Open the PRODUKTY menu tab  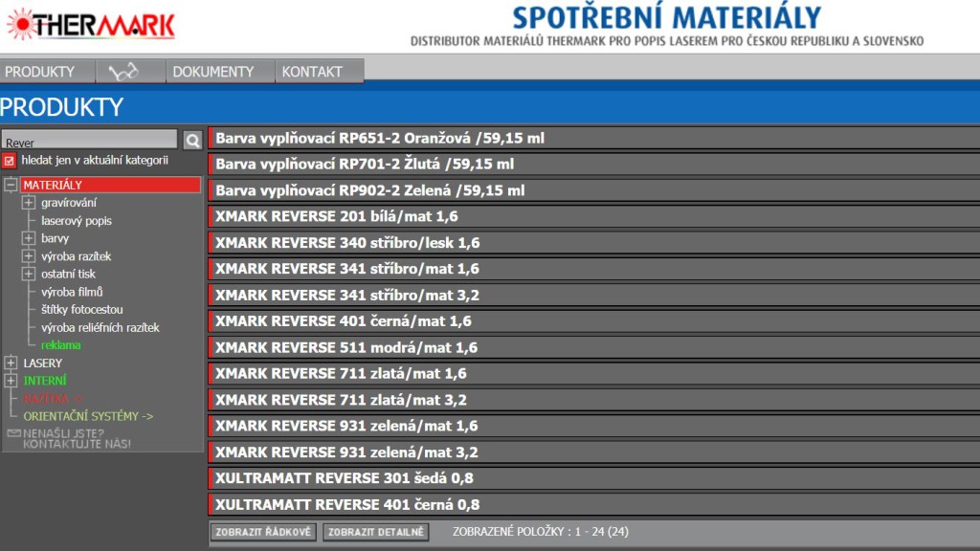coord(40,72)
